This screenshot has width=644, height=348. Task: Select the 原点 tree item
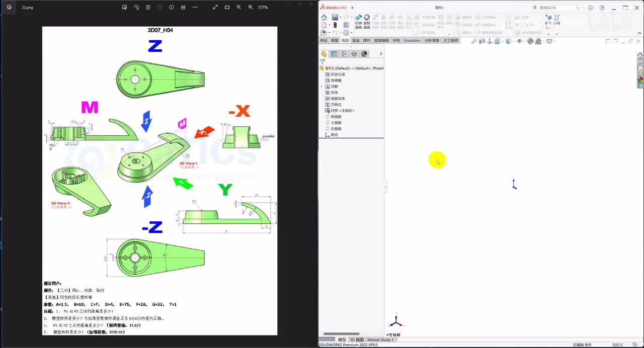(332, 135)
